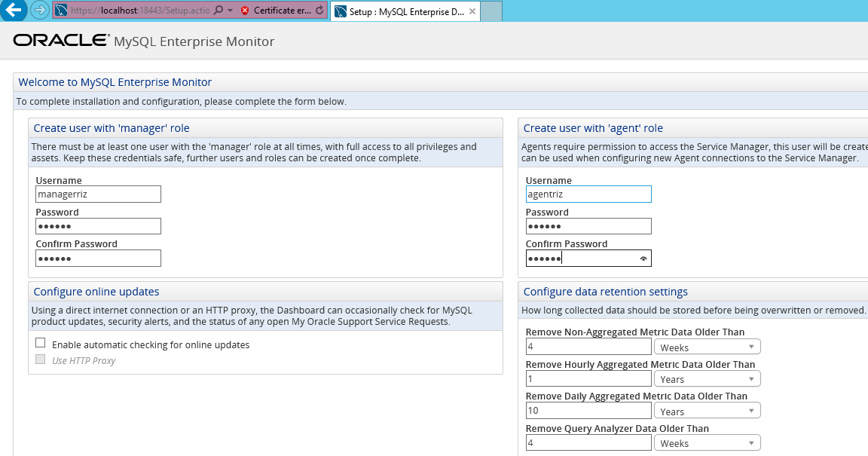868x456 pixels.
Task: Click the MySQL favicon on Setup tab
Action: 341,11
